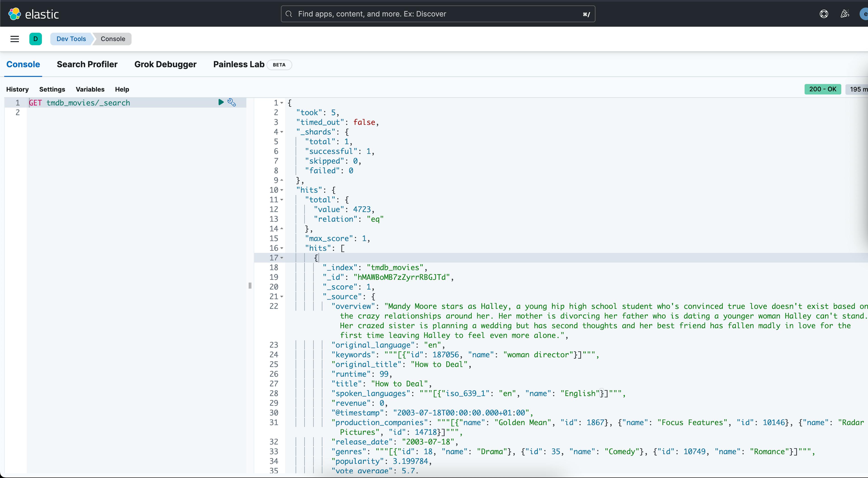Viewport: 868px width, 478px height.
Task: Click the panel resize divider handle
Action: [x=250, y=285]
